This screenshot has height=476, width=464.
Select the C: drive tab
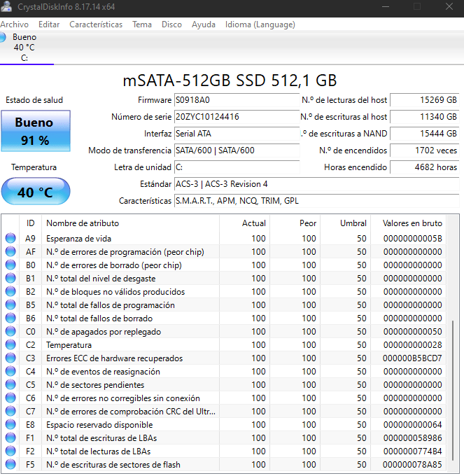(25, 48)
